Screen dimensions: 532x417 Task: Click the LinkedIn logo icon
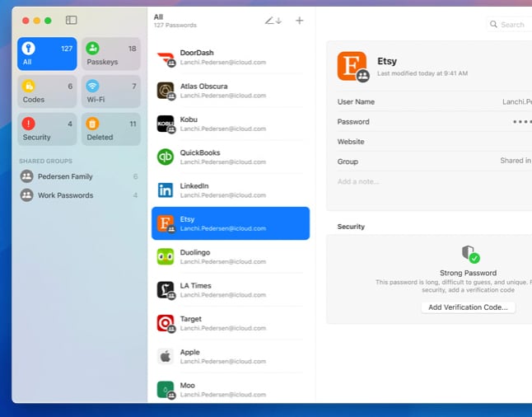(x=166, y=190)
